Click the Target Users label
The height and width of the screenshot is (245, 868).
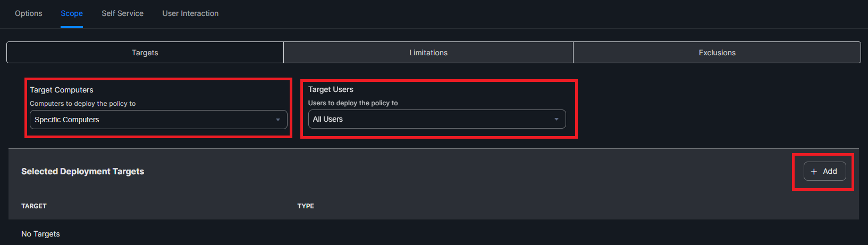point(331,89)
